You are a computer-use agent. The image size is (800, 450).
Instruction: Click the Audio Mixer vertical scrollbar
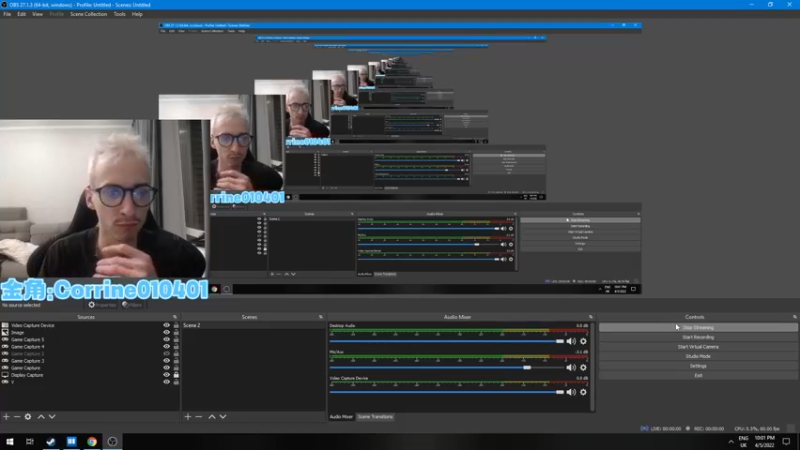click(x=592, y=366)
